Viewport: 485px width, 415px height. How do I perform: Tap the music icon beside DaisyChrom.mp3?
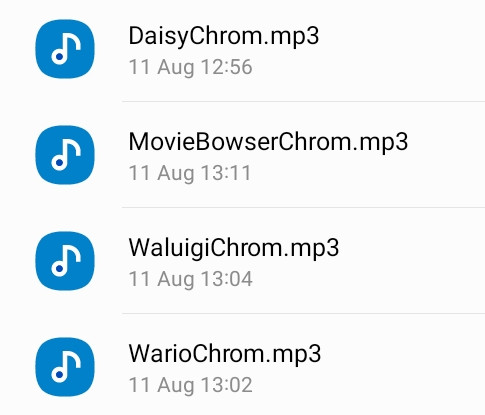pyautogui.click(x=65, y=49)
